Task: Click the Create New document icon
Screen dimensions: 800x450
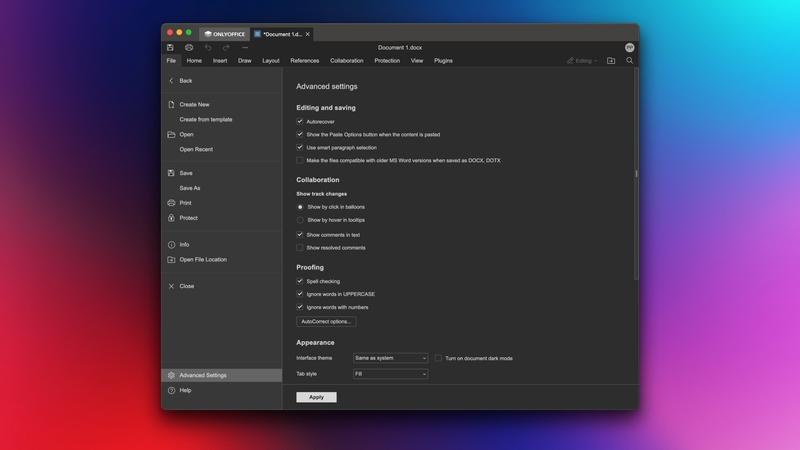Action: point(172,104)
